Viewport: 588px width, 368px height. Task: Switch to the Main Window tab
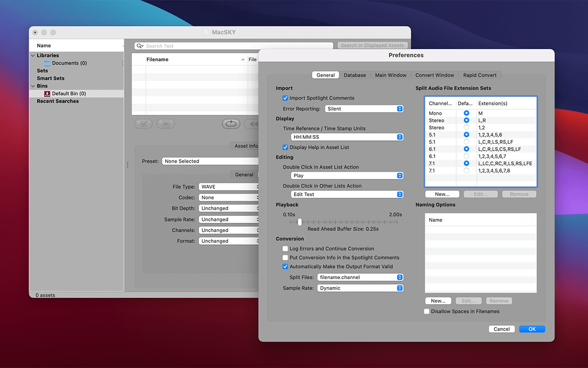391,75
